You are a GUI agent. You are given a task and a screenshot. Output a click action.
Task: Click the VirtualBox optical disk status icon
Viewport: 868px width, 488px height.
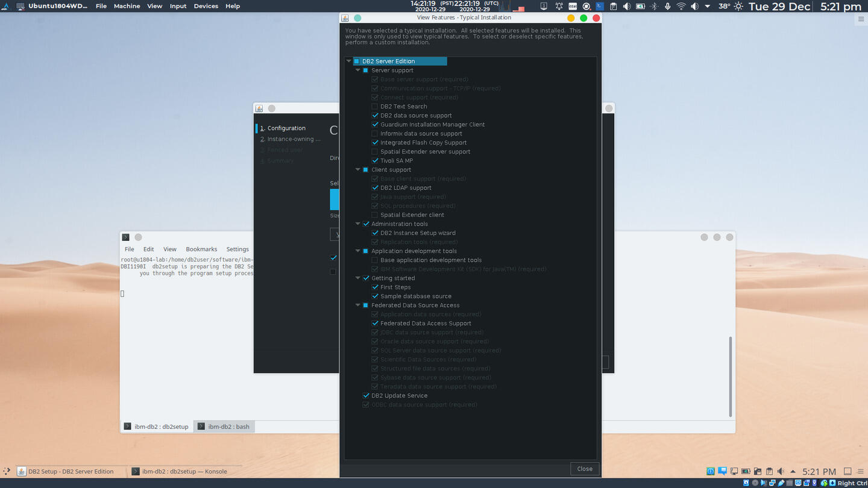tap(755, 483)
